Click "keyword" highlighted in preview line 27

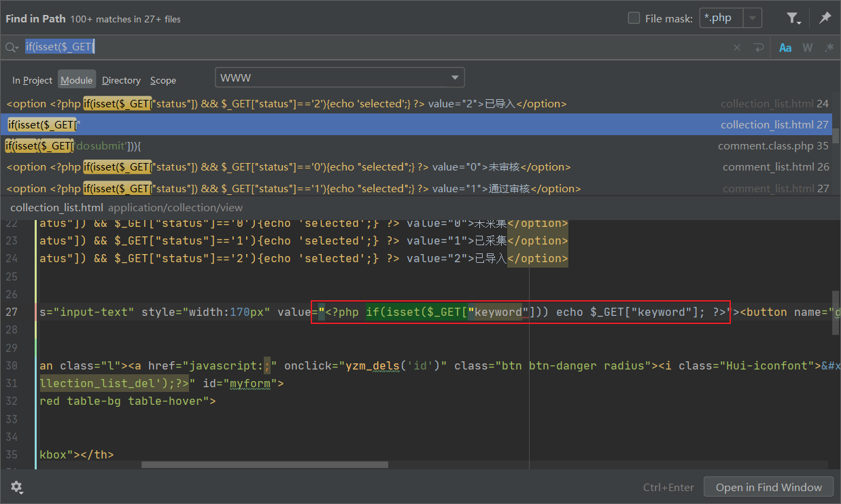click(x=498, y=312)
